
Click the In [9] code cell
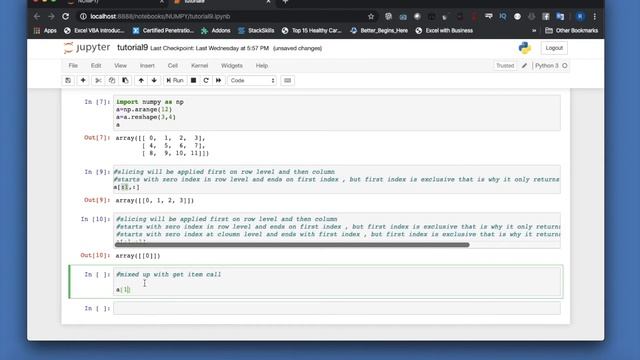(337, 179)
